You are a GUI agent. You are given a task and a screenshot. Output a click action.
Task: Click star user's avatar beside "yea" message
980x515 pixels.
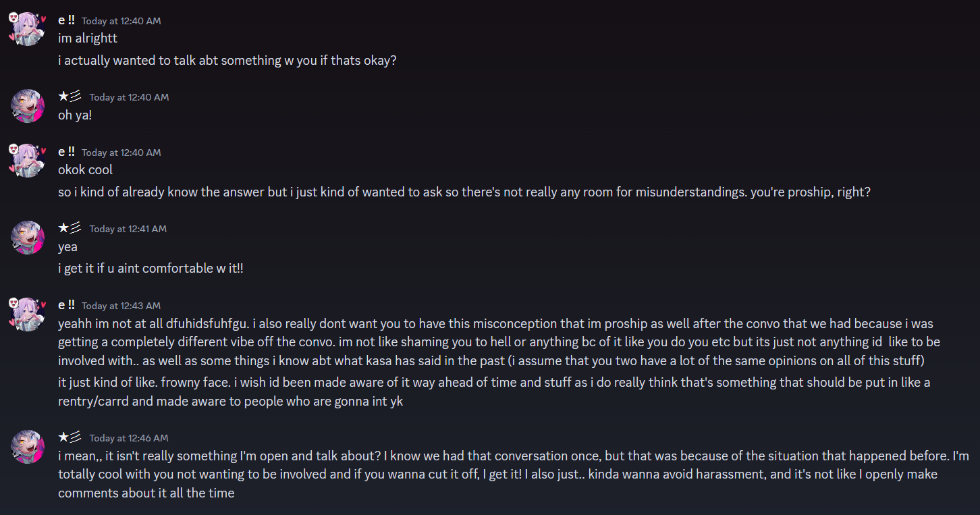28,238
